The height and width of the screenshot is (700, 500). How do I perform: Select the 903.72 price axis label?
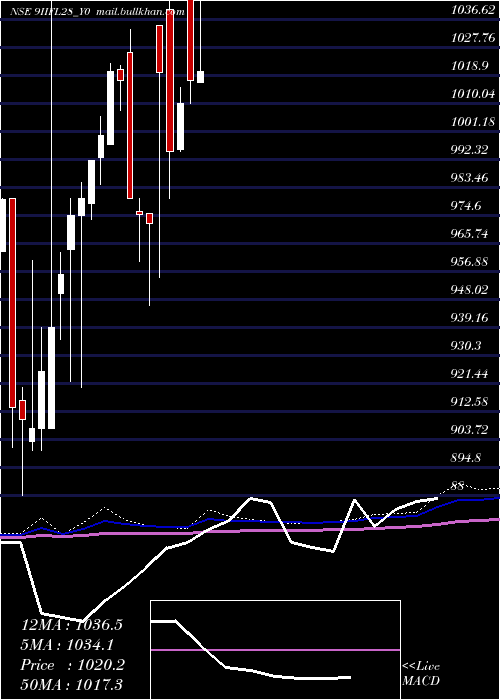point(469,430)
